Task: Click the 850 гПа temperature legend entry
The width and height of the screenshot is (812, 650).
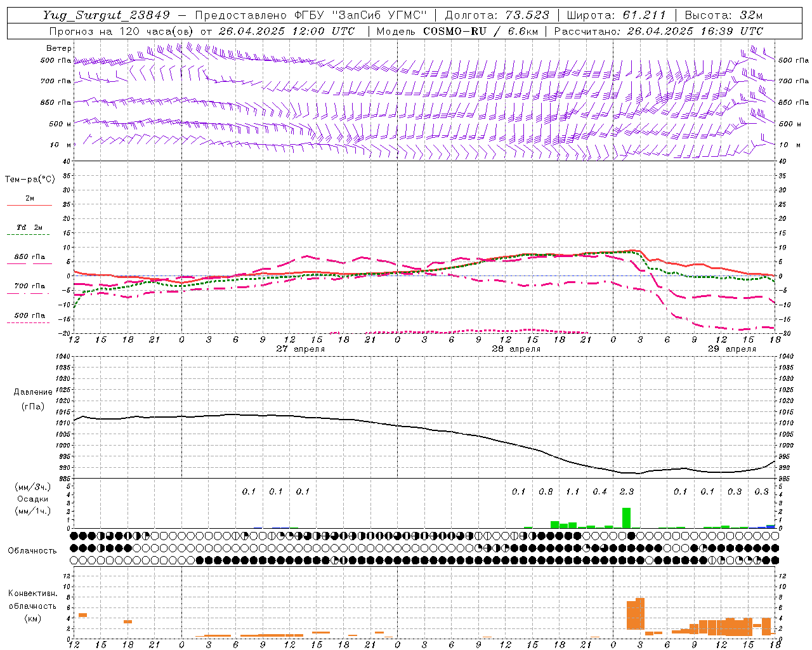Action: [x=30, y=257]
